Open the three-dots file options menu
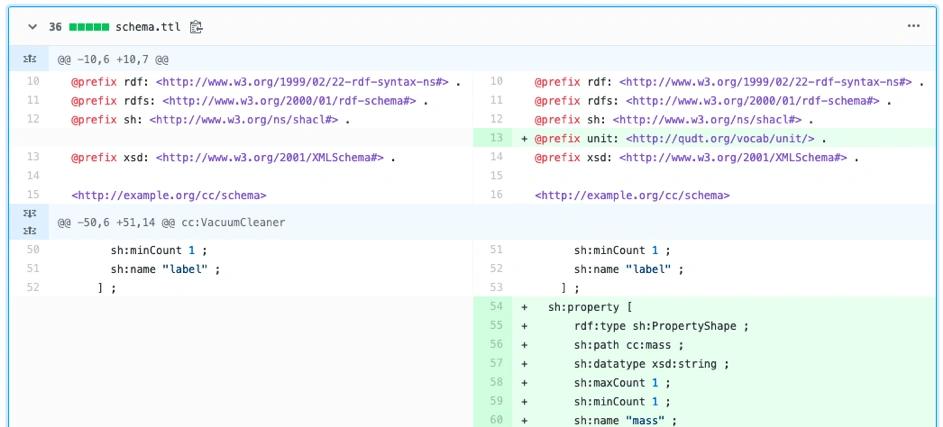 (x=914, y=26)
